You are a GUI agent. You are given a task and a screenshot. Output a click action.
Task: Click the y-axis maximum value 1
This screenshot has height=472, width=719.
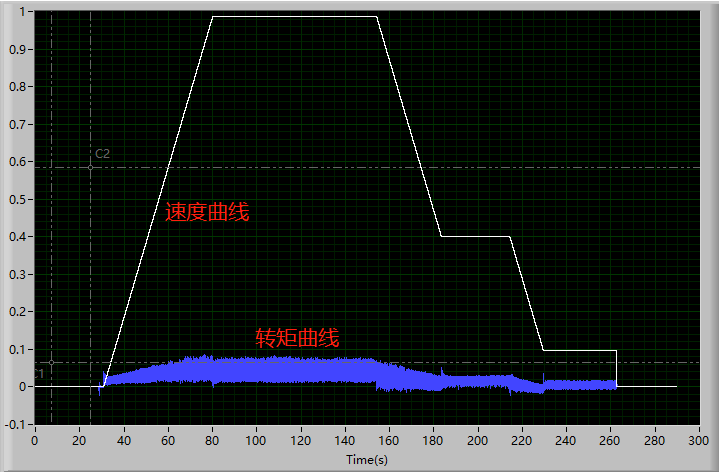[24, 12]
